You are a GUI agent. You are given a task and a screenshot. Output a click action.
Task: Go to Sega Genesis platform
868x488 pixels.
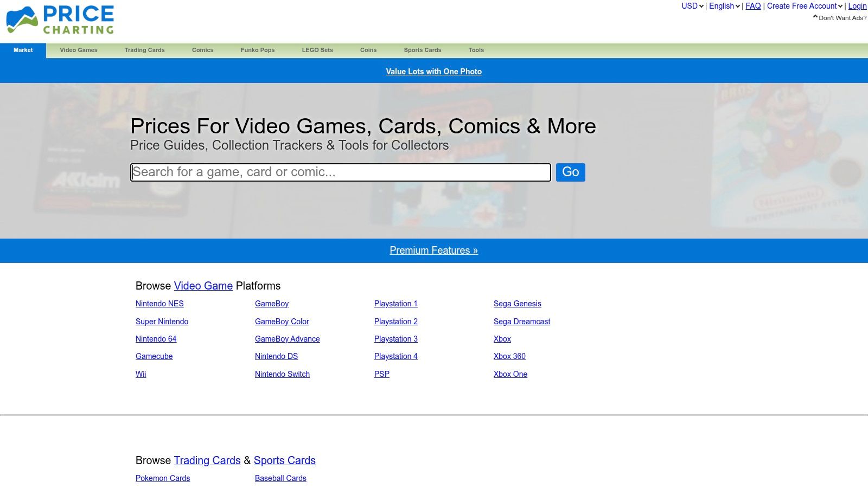point(518,304)
